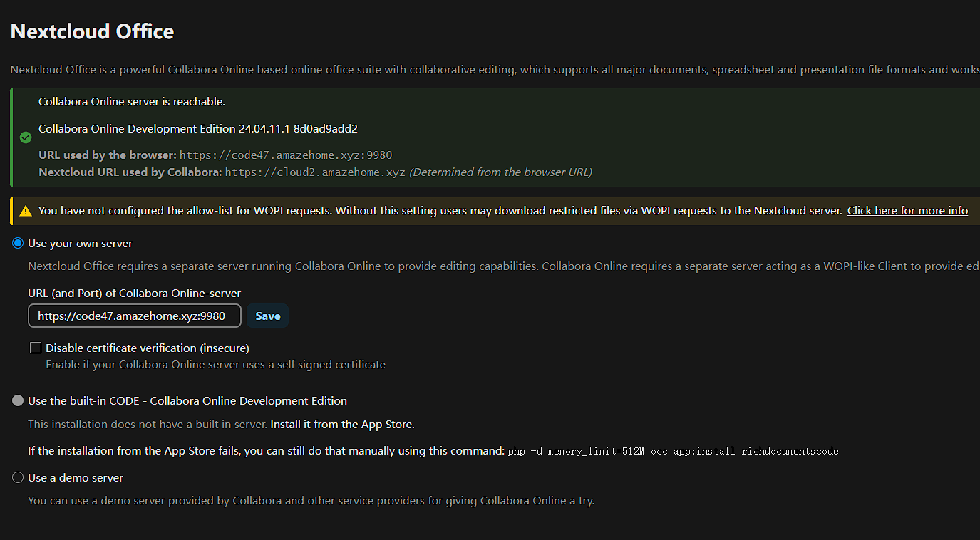This screenshot has width=980, height=540.
Task: Click the green success checkmark icon
Action: coord(25,137)
